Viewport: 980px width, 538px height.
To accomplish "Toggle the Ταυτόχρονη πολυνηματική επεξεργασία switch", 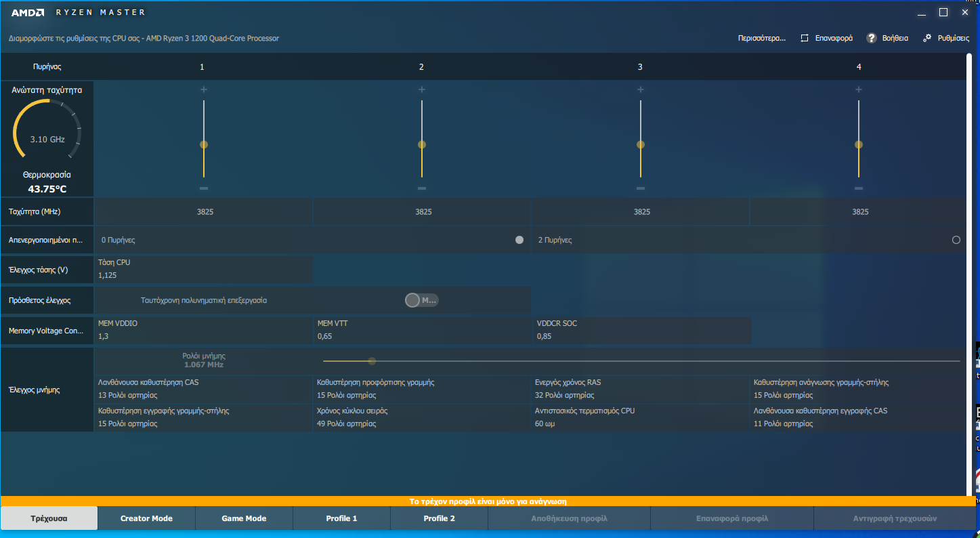I will [x=421, y=300].
